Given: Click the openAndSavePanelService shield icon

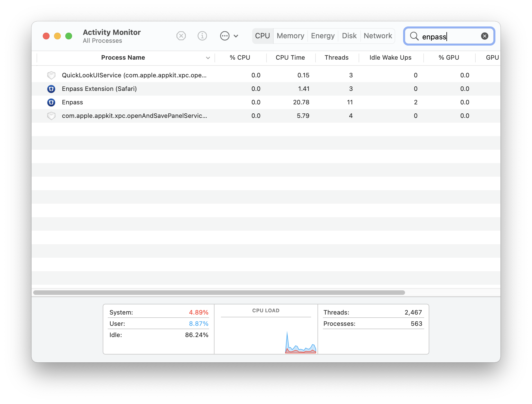Looking at the screenshot, I should click(x=51, y=116).
